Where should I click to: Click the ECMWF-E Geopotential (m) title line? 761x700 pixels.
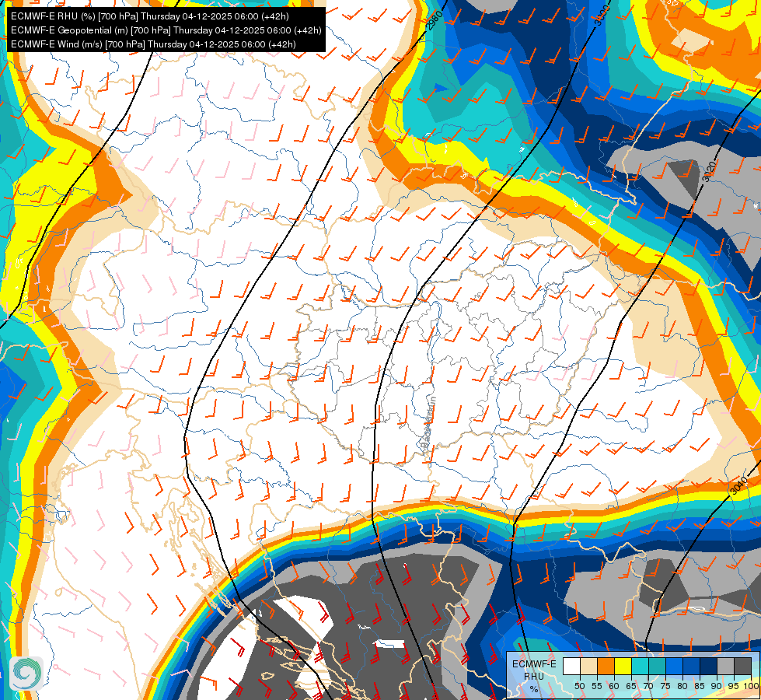pos(166,30)
